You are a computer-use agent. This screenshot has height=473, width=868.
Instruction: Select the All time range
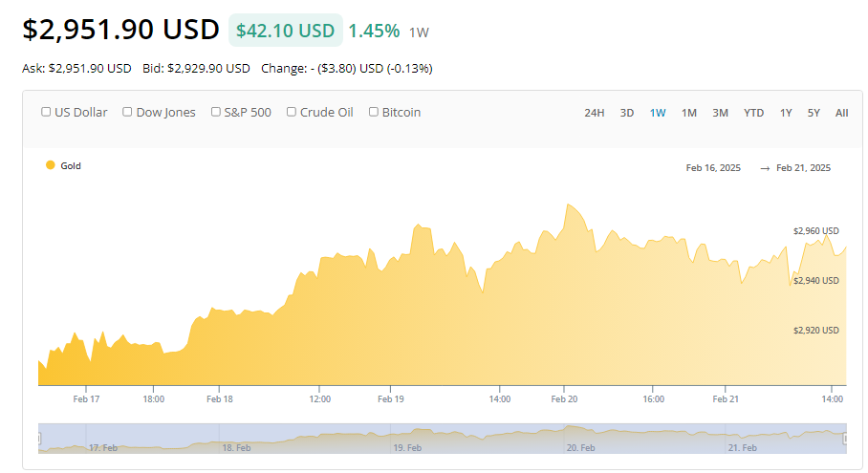point(841,113)
